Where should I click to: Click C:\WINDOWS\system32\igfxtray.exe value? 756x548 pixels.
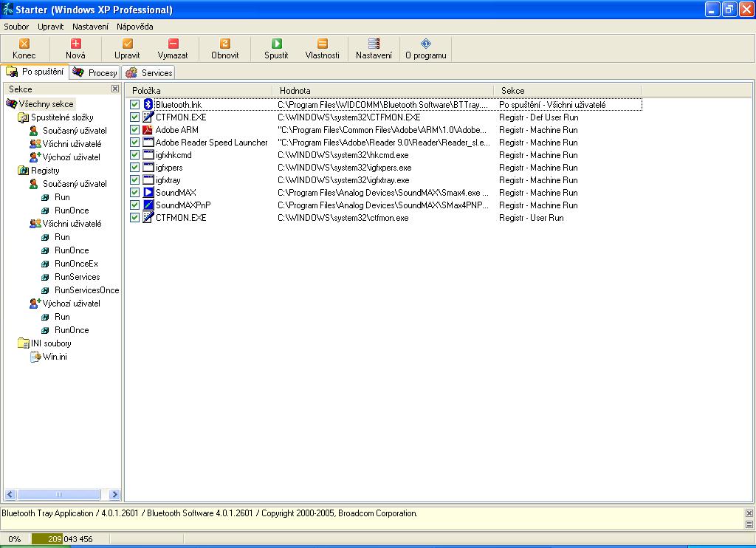pos(343,180)
